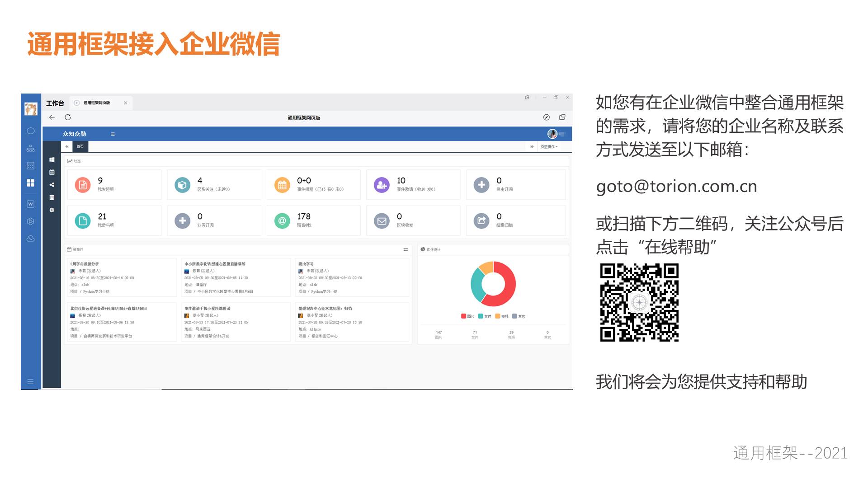Expand the 页签操作 dropdown

549,147
